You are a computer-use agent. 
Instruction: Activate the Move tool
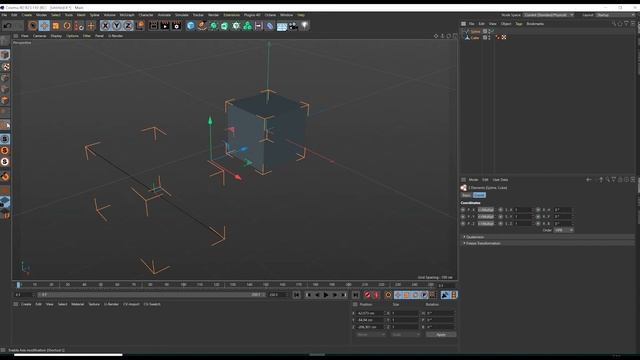pyautogui.click(x=44, y=26)
